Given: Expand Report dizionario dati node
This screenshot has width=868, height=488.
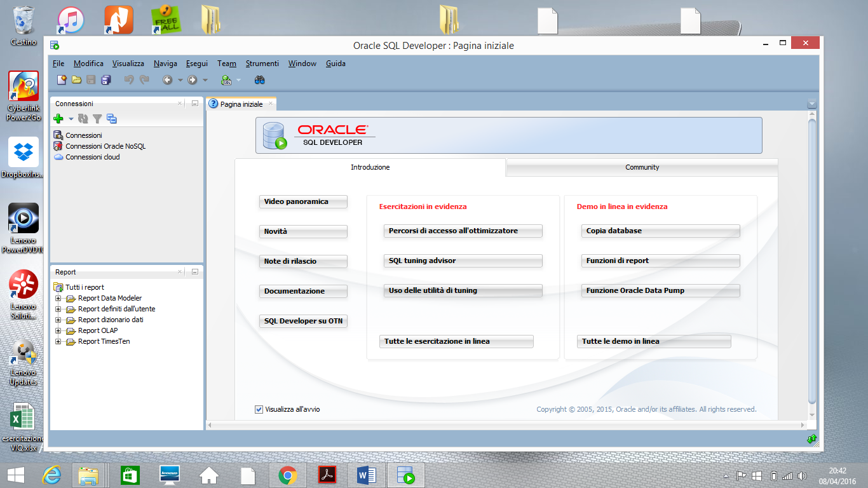Looking at the screenshot, I should 58,320.
